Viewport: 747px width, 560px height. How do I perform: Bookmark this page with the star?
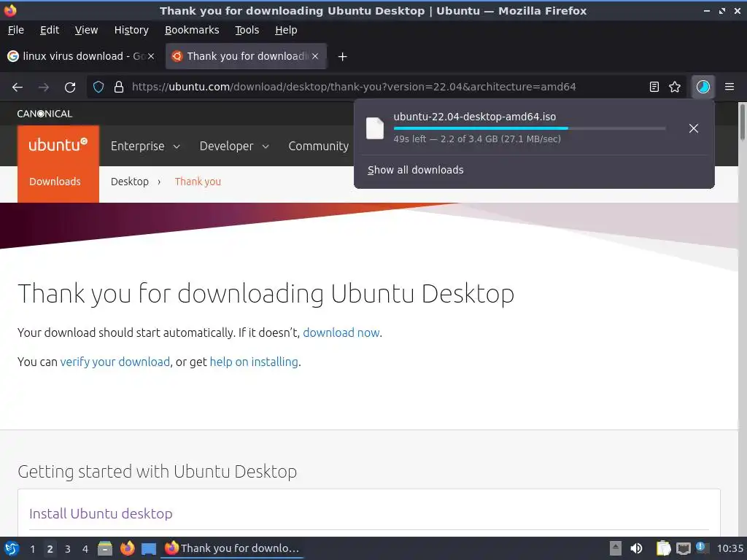pos(675,87)
